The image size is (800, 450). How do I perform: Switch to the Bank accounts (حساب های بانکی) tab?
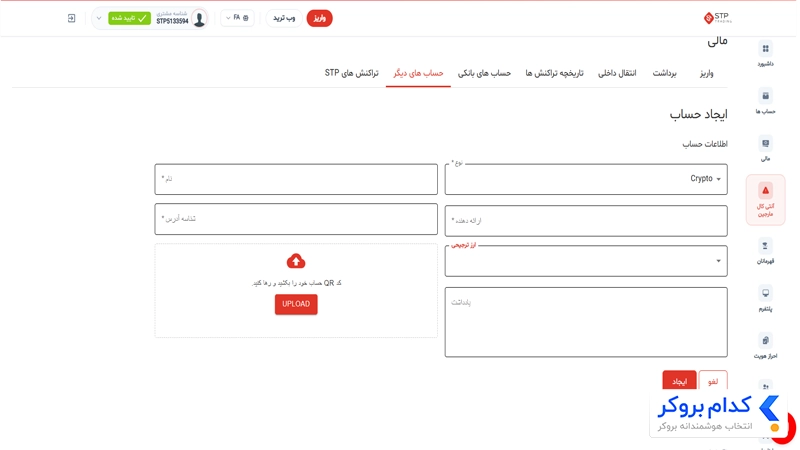[484, 73]
